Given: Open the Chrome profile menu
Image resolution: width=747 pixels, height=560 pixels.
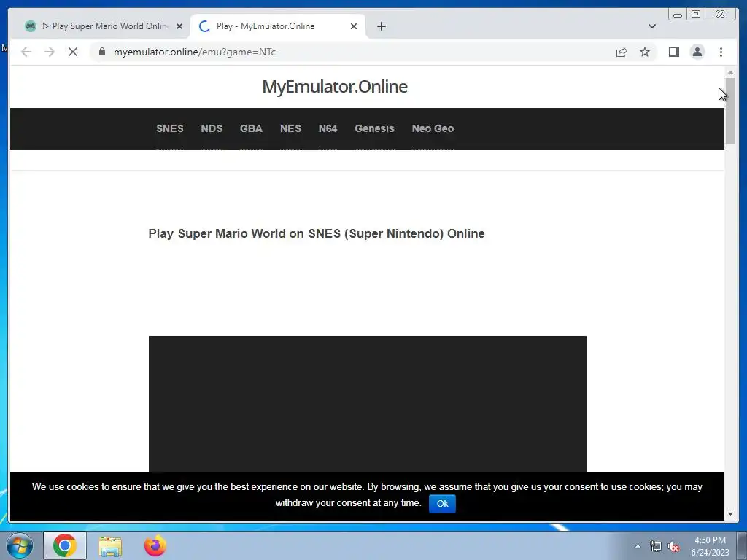Looking at the screenshot, I should (x=697, y=52).
